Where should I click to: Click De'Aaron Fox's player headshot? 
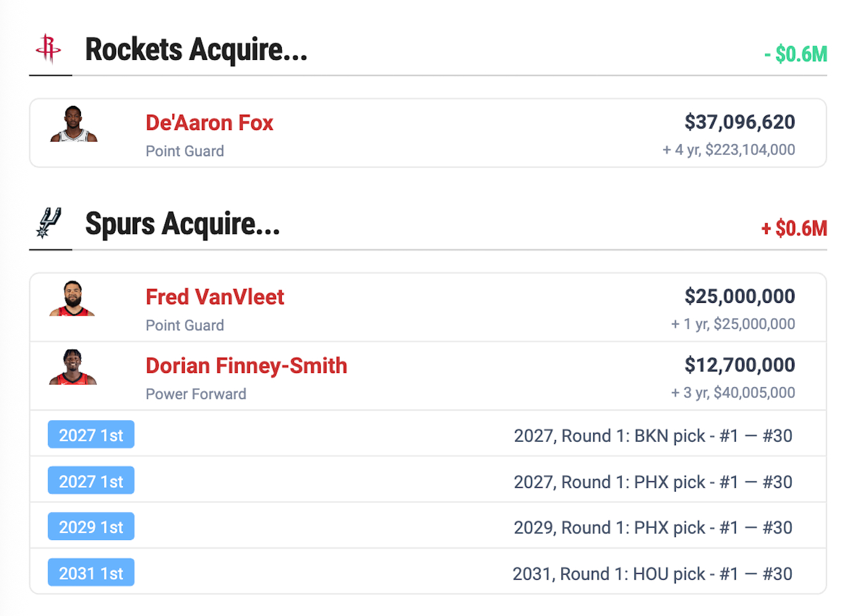(x=73, y=124)
